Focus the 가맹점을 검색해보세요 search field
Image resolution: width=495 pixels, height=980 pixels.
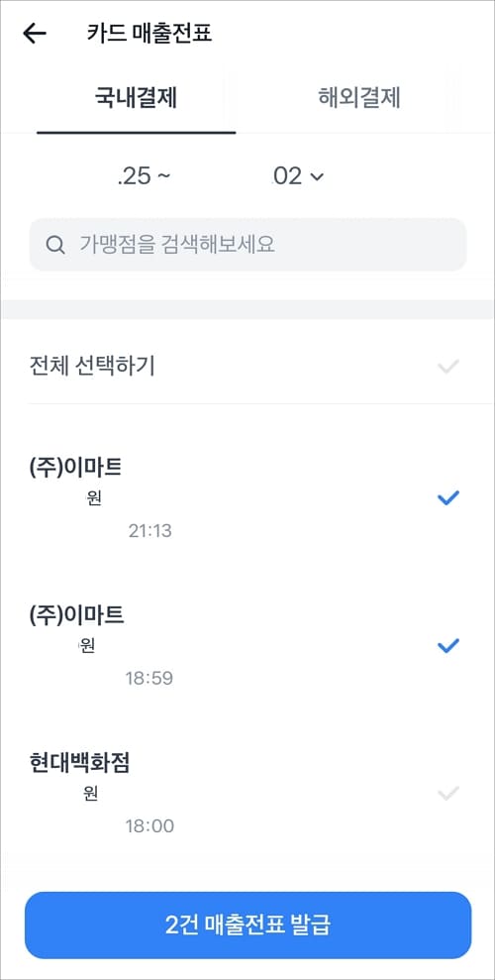[x=247, y=245]
